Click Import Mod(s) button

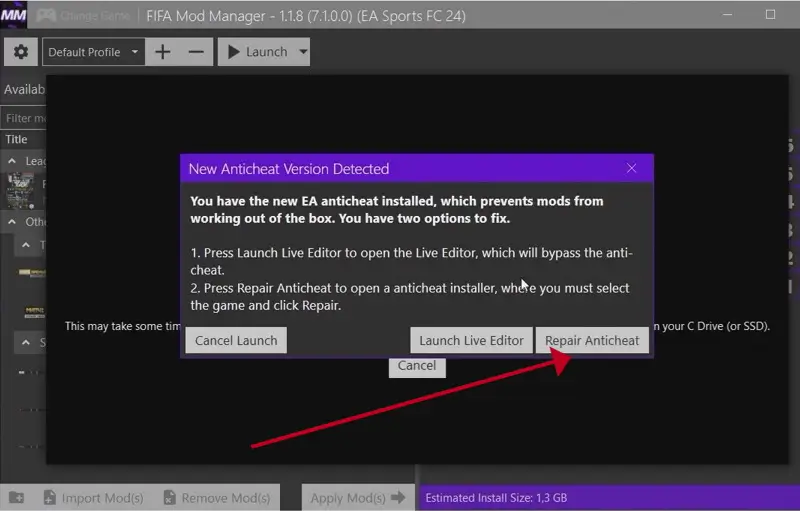93,498
